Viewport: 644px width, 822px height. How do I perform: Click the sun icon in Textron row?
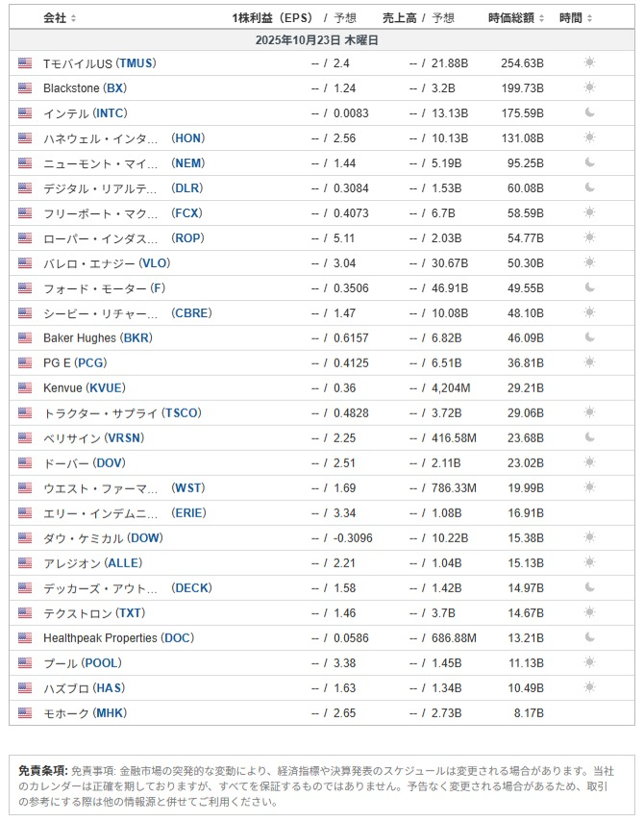pyautogui.click(x=589, y=612)
